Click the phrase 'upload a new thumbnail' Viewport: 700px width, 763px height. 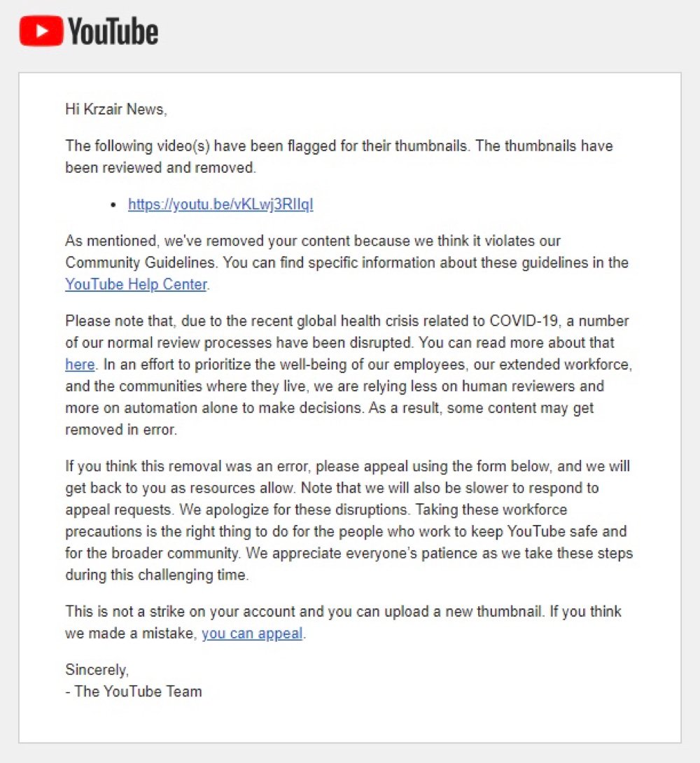(463, 612)
